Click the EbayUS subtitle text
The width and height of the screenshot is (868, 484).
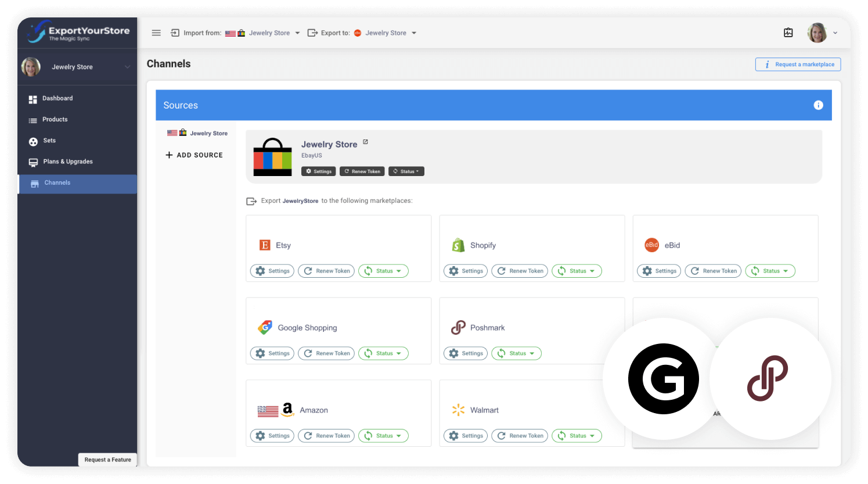click(312, 156)
